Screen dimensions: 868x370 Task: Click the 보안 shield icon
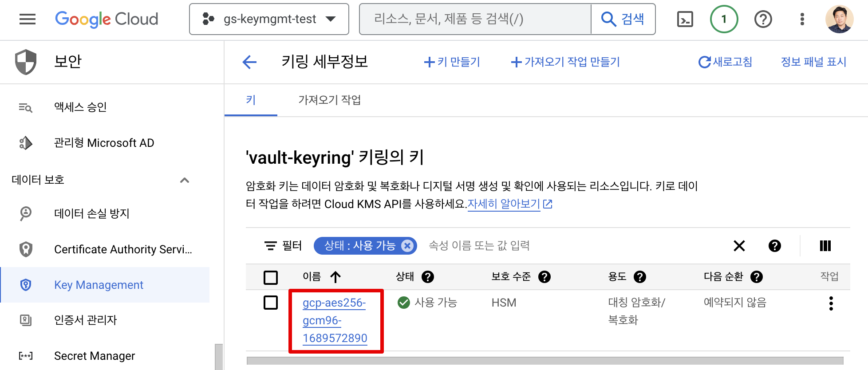click(26, 62)
